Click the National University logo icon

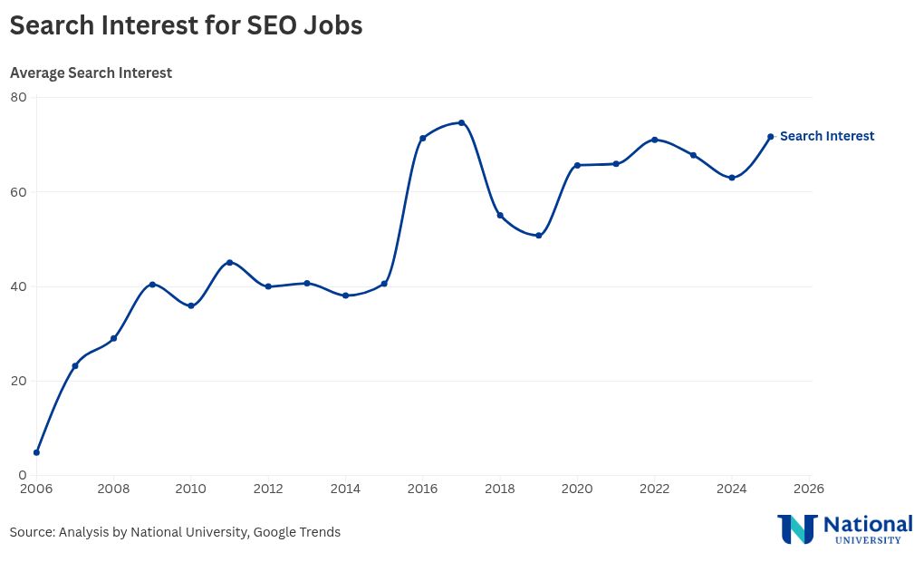click(797, 528)
